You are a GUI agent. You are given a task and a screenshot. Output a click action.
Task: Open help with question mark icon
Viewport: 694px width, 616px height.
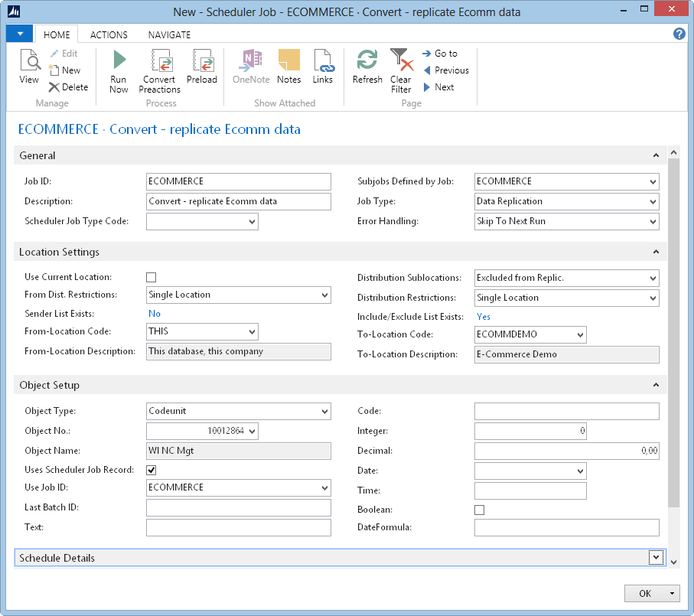[x=679, y=34]
